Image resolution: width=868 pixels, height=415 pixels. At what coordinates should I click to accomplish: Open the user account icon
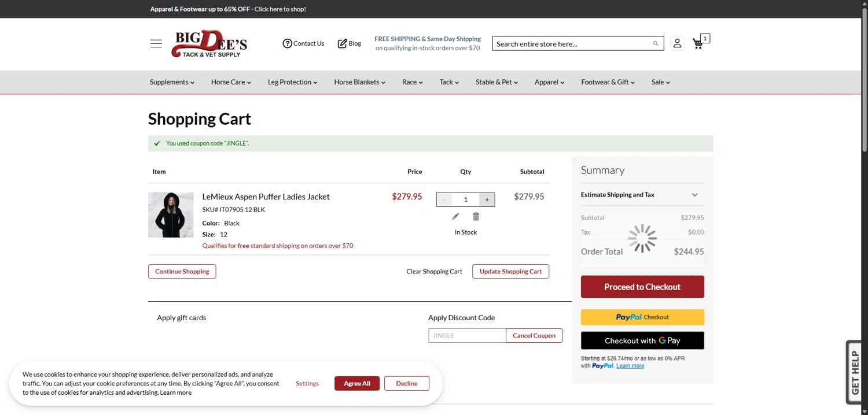(677, 43)
